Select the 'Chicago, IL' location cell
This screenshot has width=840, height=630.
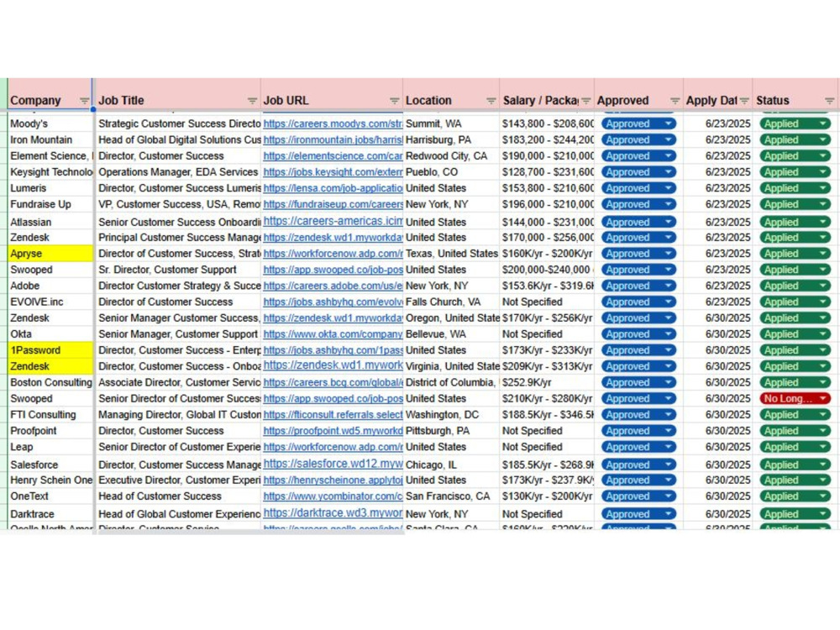451,465
